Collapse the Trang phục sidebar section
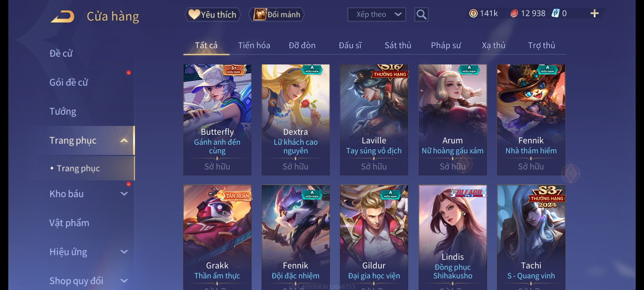644x290 pixels. point(124,140)
